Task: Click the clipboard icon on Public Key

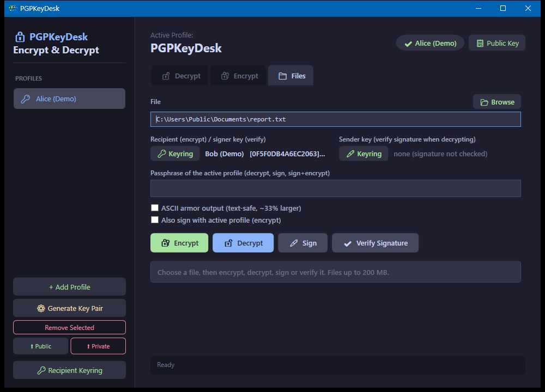Action: pyautogui.click(x=480, y=44)
